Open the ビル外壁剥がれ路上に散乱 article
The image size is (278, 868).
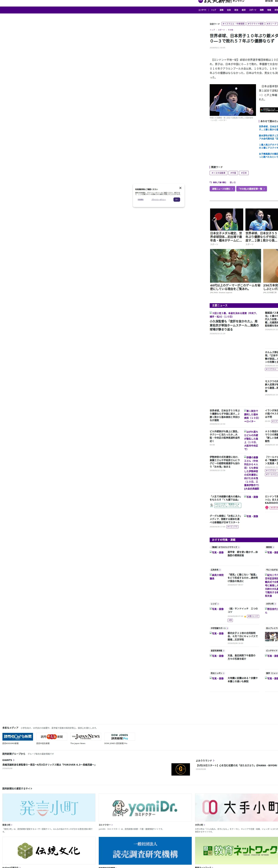coord(225,436)
